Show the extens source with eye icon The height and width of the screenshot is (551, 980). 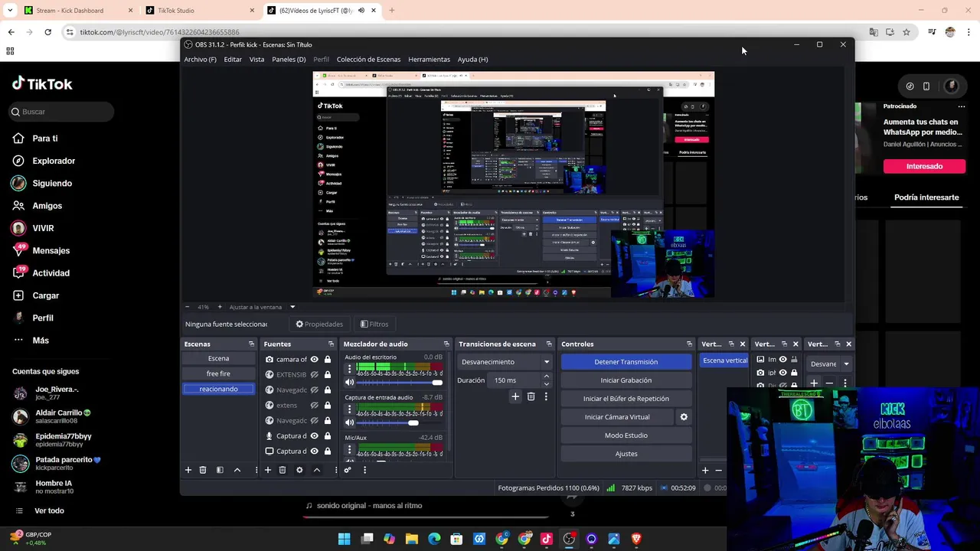[314, 406]
